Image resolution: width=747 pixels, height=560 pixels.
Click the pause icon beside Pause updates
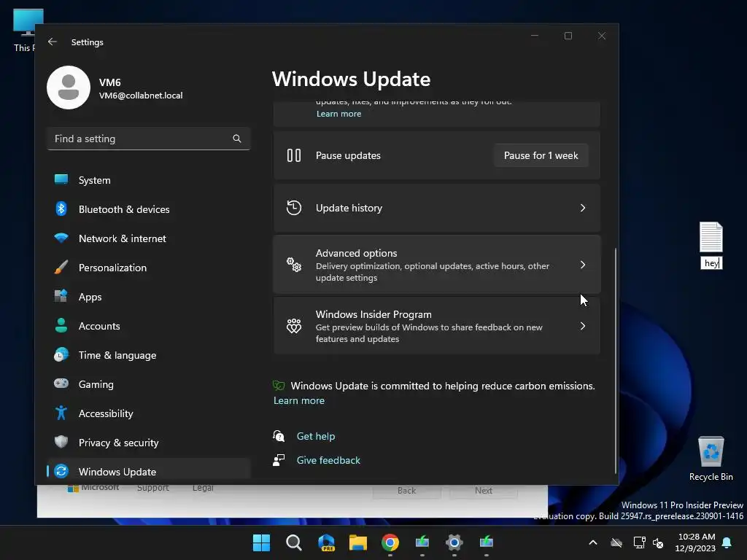coord(294,155)
